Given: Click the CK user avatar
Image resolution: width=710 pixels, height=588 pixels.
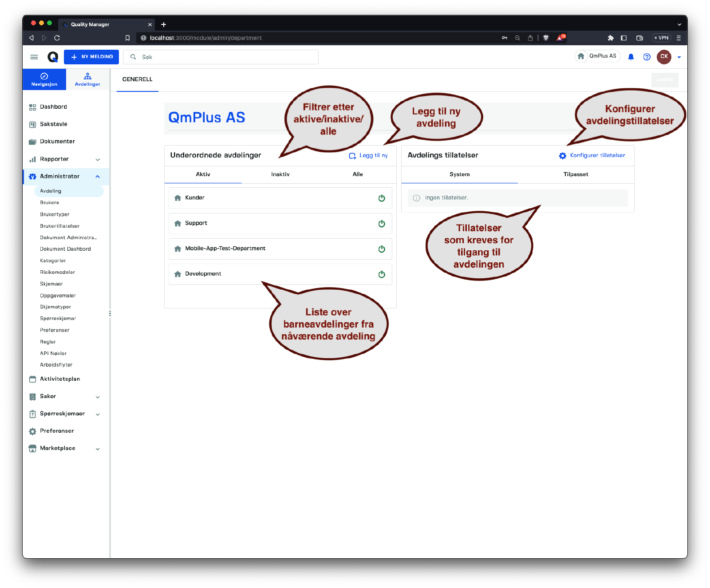Looking at the screenshot, I should pos(664,57).
